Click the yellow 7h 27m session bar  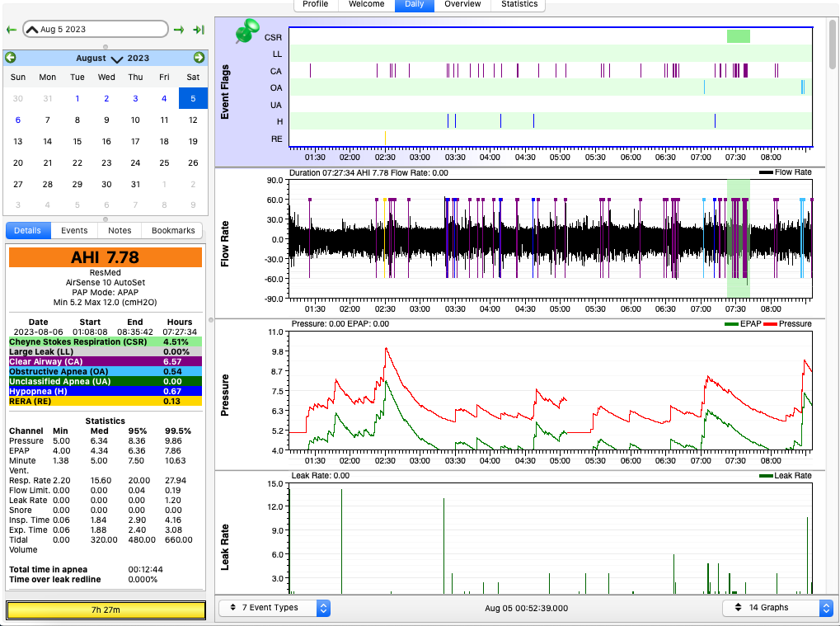pos(106,610)
